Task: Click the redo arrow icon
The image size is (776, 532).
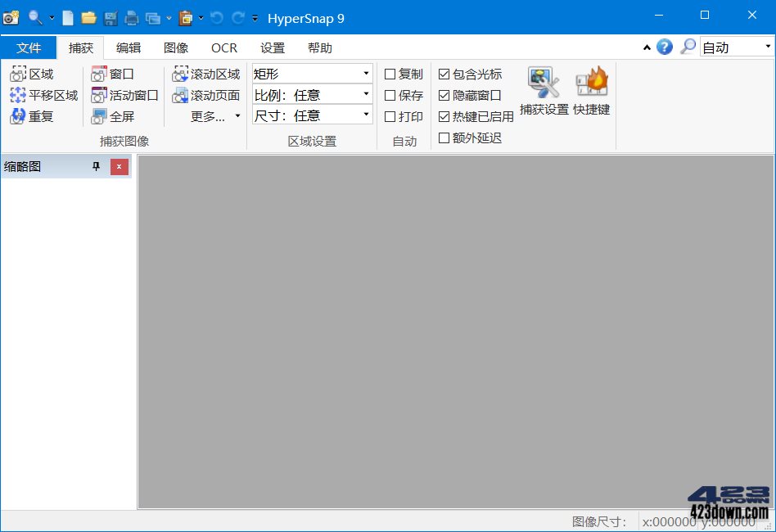Action: click(238, 18)
